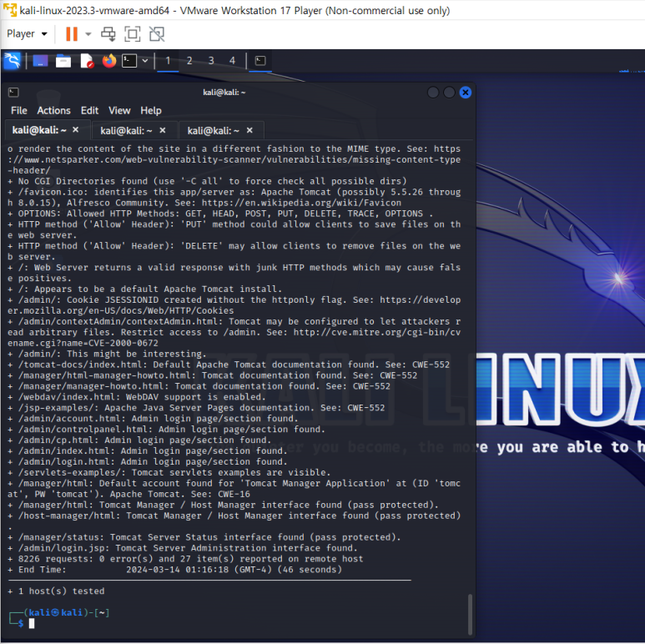Close the terminal window
Image resolution: width=645 pixels, height=644 pixels.
click(x=466, y=93)
